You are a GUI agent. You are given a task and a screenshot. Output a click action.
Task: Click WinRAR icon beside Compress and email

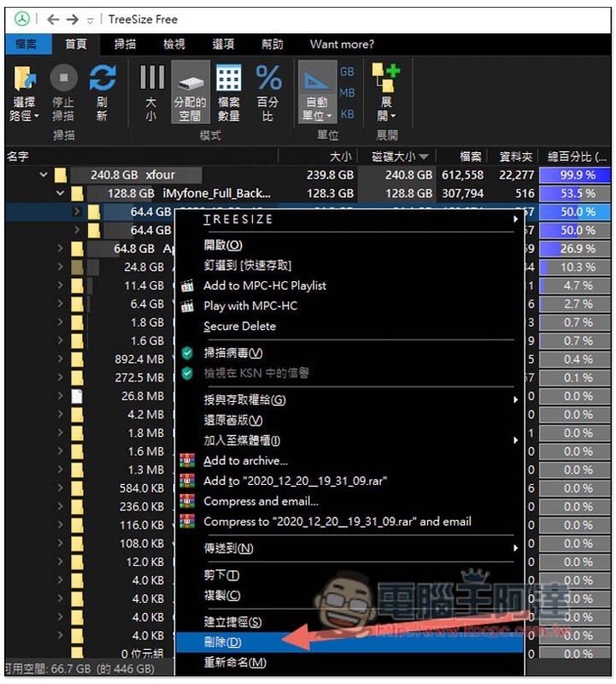coord(187,501)
